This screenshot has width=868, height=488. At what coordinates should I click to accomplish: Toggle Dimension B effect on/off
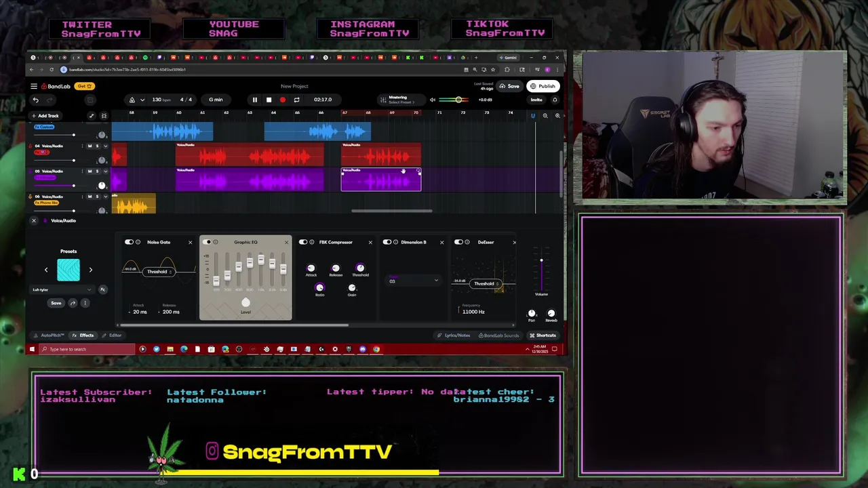387,242
